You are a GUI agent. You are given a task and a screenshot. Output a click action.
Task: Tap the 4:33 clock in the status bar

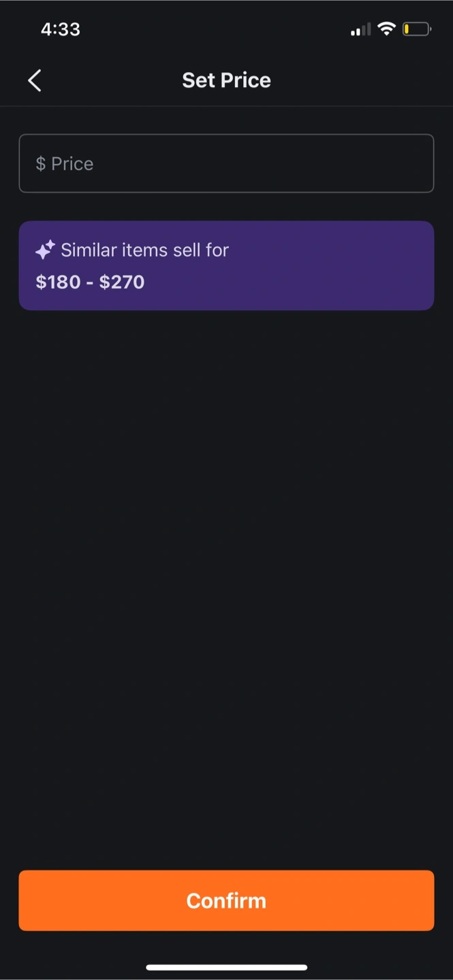click(x=61, y=29)
